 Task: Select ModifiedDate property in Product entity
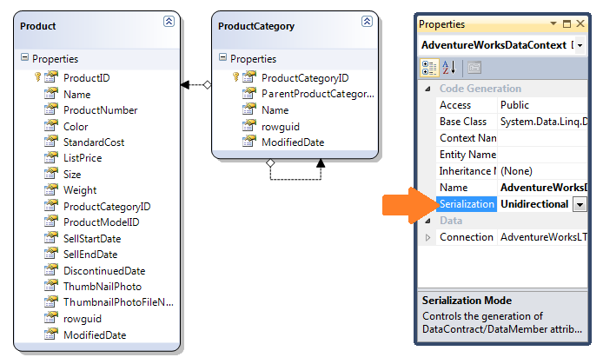click(95, 335)
